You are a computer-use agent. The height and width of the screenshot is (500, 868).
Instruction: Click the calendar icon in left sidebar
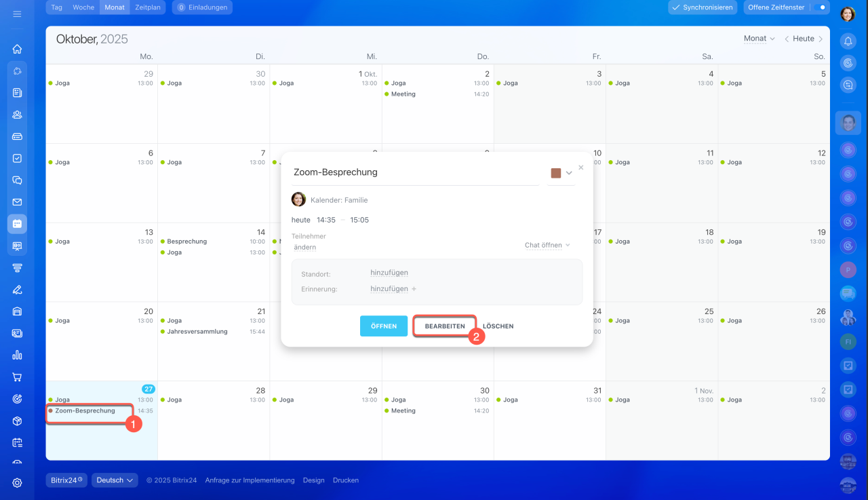(17, 223)
